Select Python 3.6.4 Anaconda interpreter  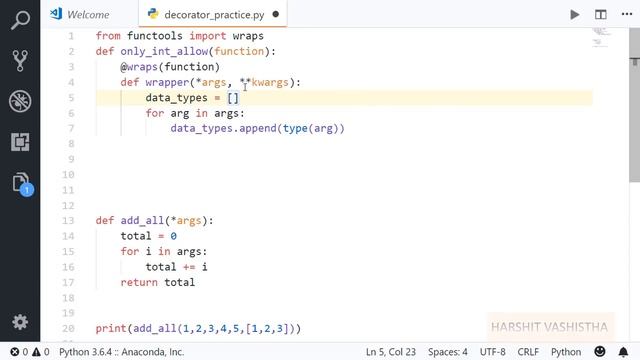click(x=122, y=352)
